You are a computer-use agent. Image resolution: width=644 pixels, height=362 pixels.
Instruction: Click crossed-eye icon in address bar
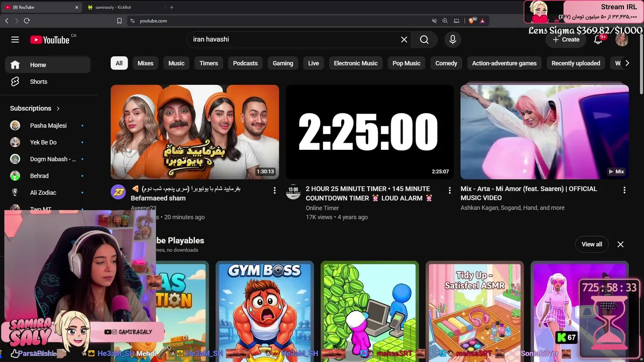pyautogui.click(x=434, y=21)
